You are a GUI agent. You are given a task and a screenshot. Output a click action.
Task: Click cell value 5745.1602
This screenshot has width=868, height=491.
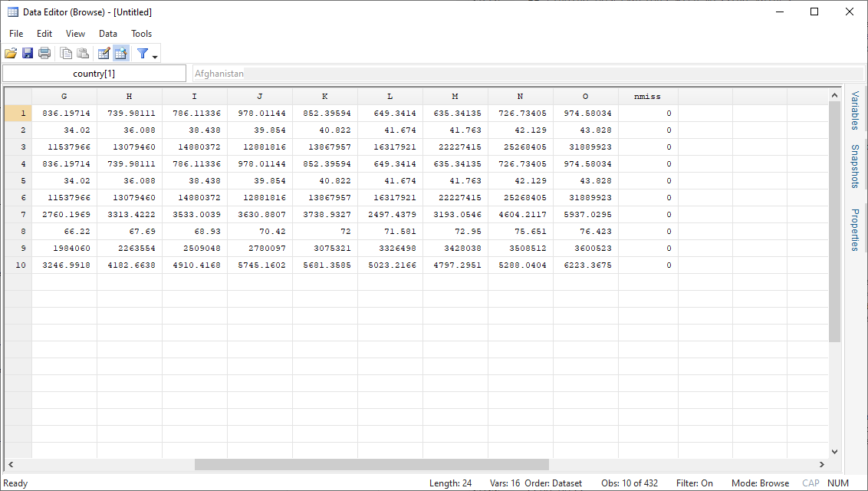click(261, 265)
